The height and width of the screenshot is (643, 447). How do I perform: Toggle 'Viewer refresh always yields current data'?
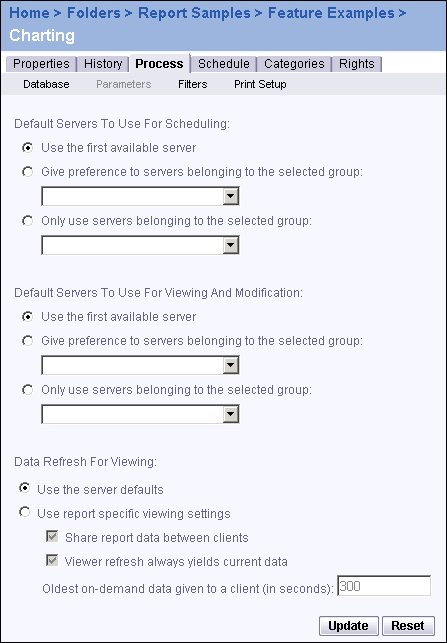click(x=52, y=560)
